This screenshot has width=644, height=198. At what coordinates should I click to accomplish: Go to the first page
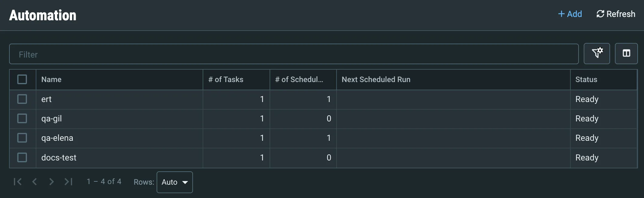point(18,182)
